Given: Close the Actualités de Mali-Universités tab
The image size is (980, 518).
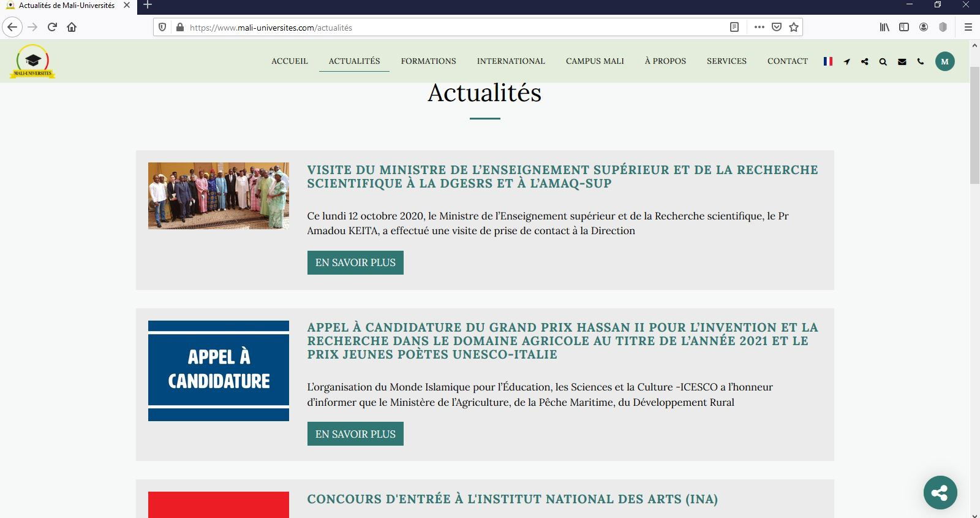Looking at the screenshot, I should (127, 5).
